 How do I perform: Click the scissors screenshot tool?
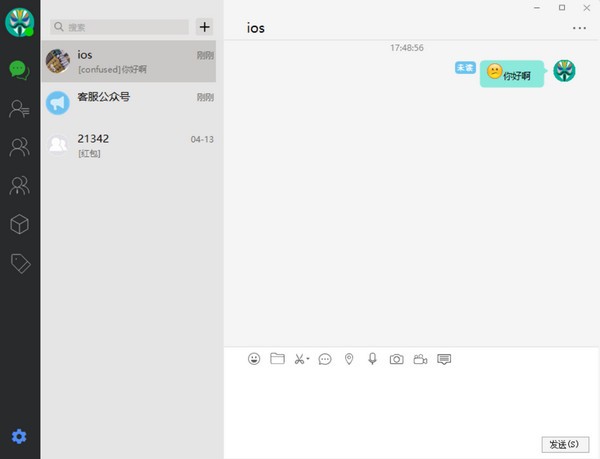299,359
